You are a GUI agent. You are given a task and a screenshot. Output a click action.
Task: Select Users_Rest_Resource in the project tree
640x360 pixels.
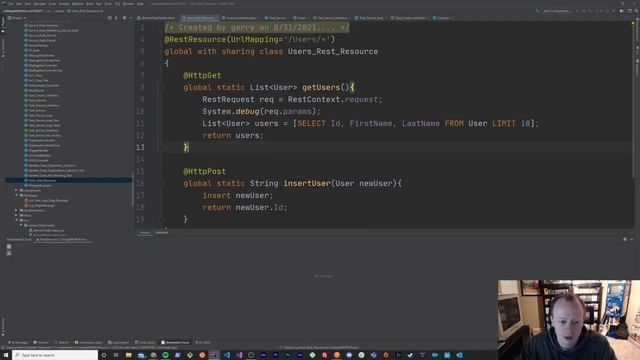(x=42, y=180)
